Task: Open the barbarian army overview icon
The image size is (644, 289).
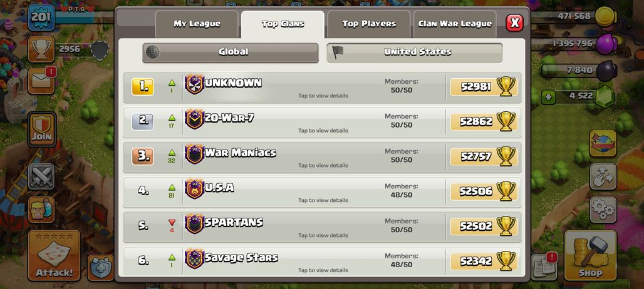Action: coord(41,210)
